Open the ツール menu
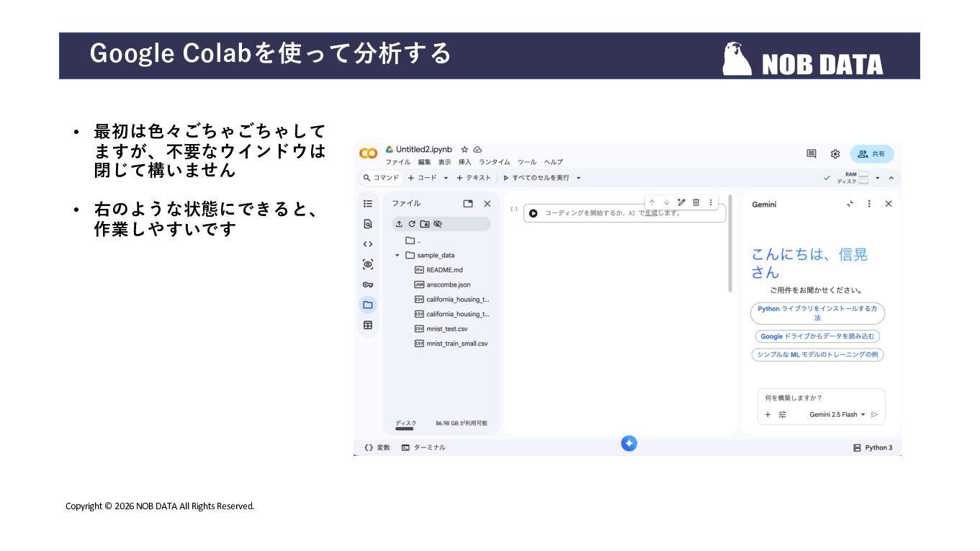This screenshot has width=980, height=551. [527, 162]
